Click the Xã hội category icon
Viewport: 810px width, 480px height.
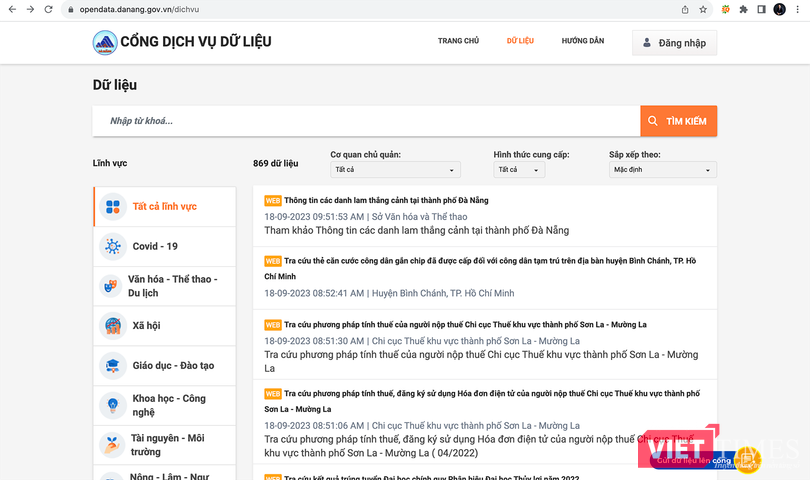coord(112,326)
